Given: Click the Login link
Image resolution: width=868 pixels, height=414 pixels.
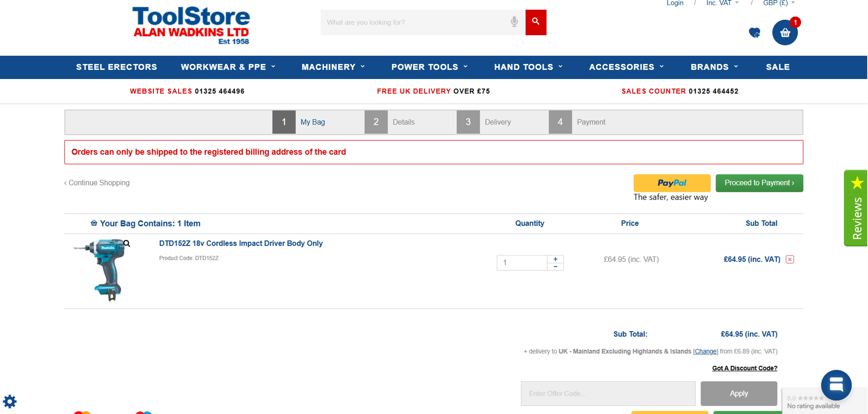Looking at the screenshot, I should [675, 3].
